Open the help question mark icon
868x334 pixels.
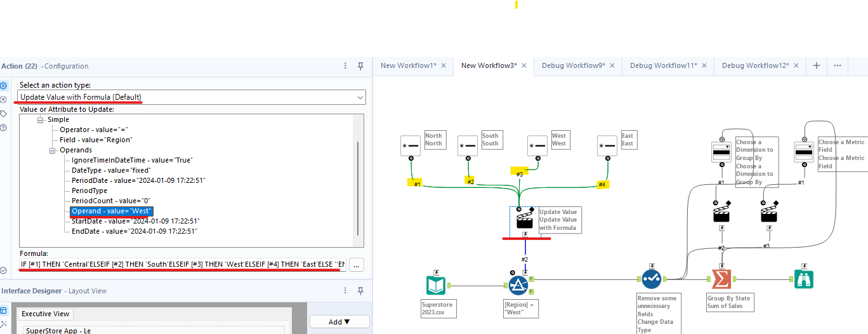4,128
